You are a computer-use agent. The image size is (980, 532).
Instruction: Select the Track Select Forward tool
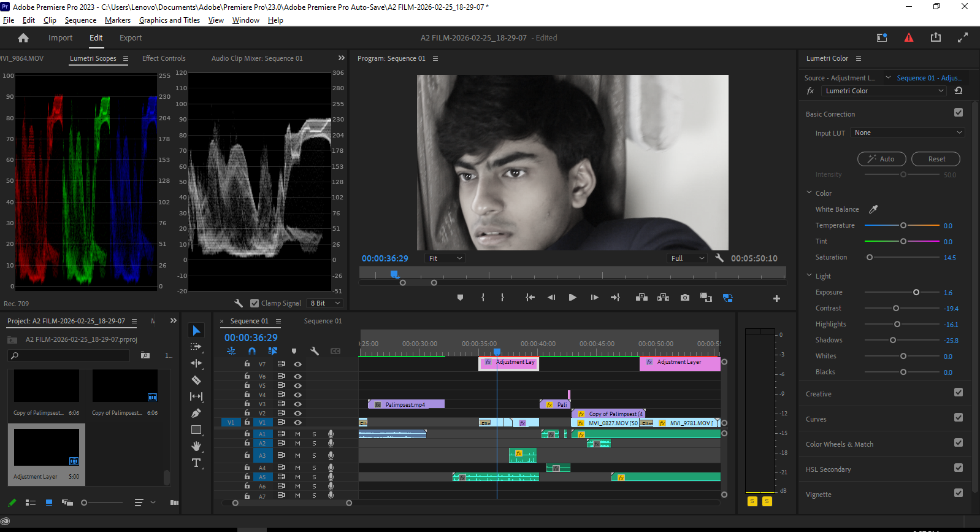(x=196, y=347)
